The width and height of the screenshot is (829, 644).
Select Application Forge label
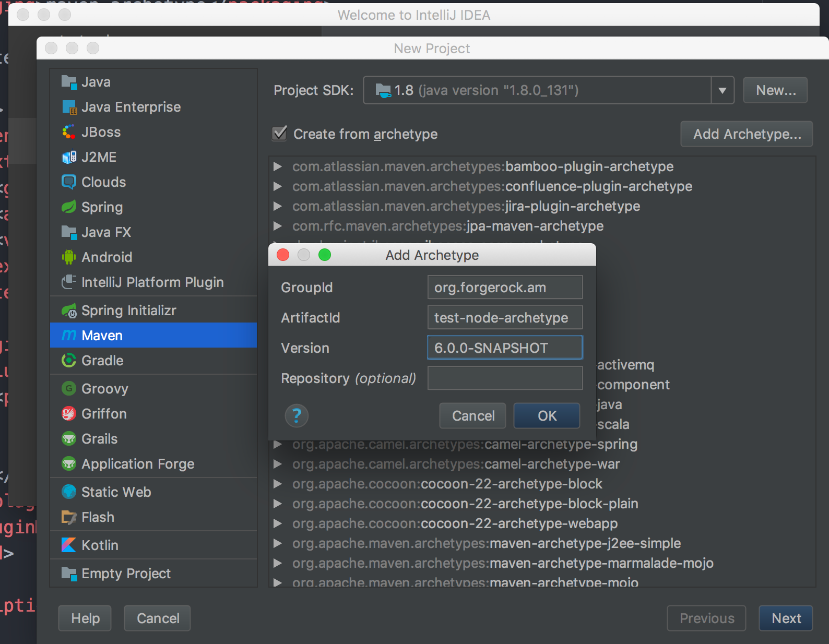tap(138, 464)
